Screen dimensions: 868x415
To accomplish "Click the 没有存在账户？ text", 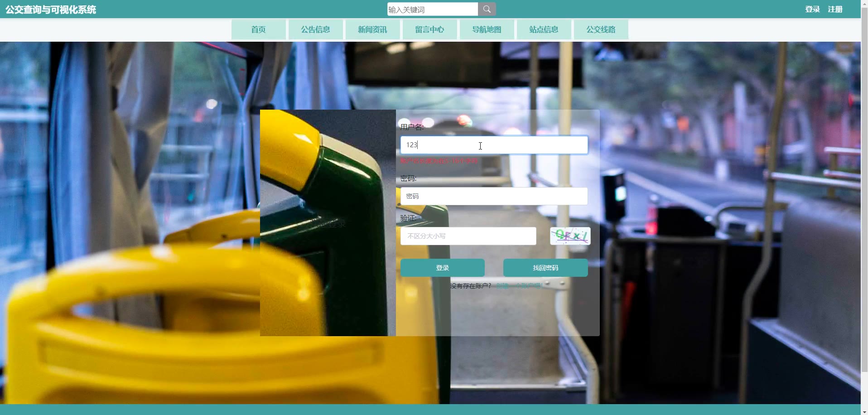I will click(x=471, y=286).
